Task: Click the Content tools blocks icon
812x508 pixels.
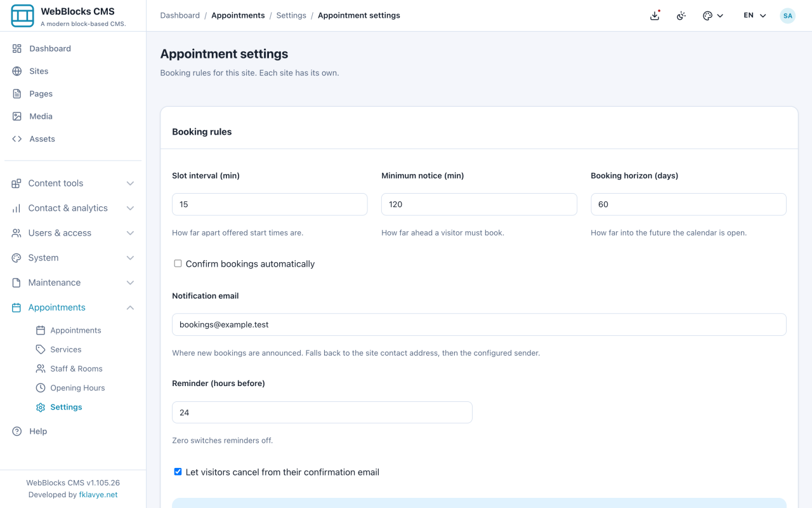Action: point(16,184)
